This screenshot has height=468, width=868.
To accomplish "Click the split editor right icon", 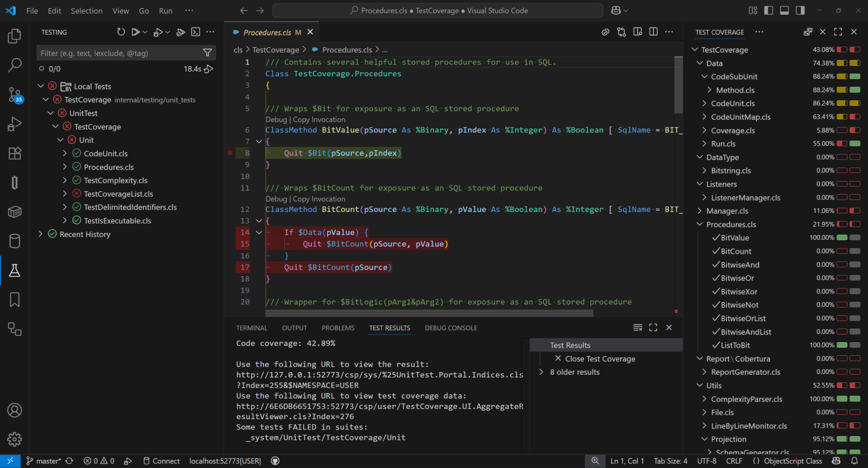I will coord(653,32).
